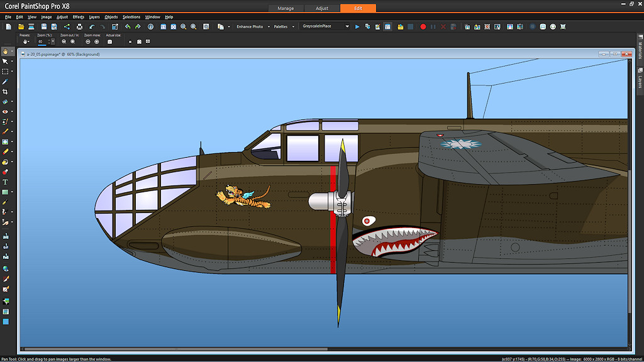This screenshot has width=644, height=362.
Task: Expand the Pick tool flyout arrow
Action: pos(12,61)
